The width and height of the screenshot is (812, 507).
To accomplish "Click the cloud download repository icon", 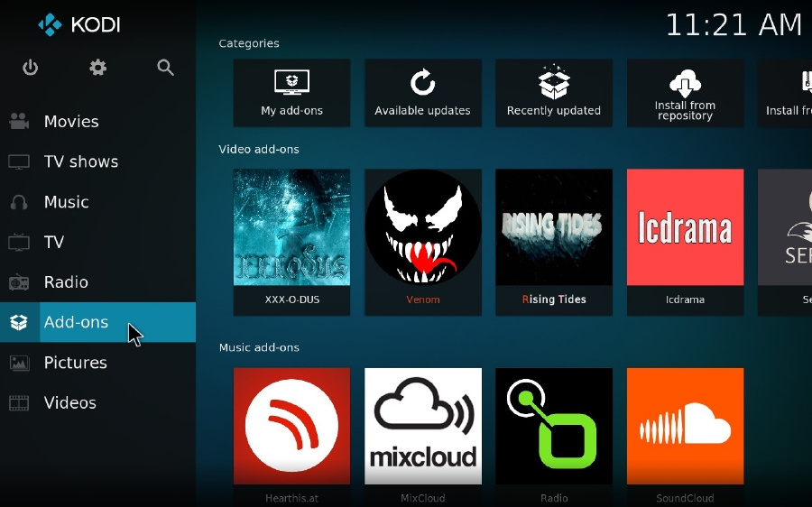I will click(x=685, y=83).
